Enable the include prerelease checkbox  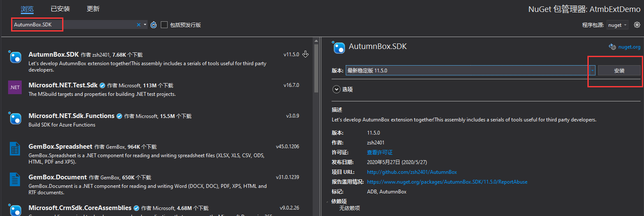coord(164,25)
